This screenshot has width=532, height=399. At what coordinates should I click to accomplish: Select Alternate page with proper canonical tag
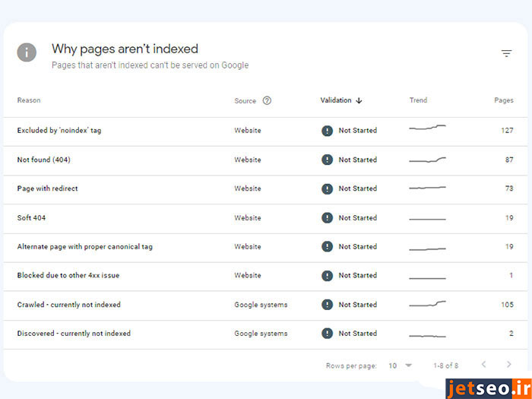point(84,247)
